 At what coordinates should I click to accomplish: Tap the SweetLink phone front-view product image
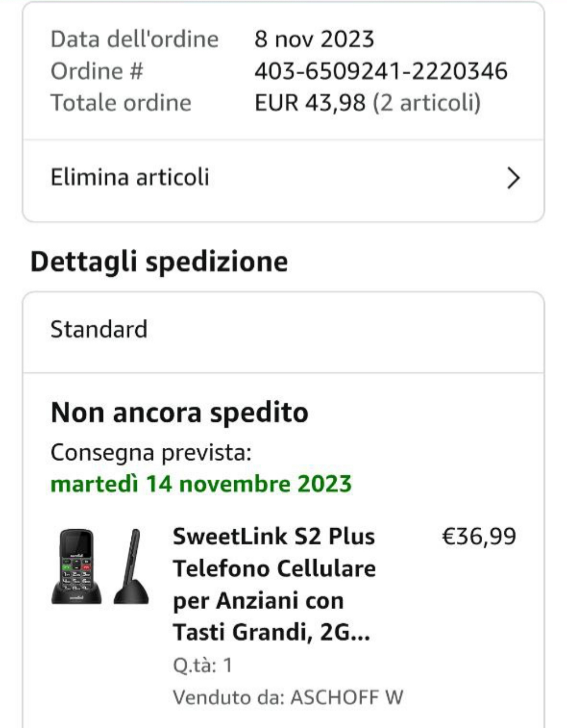(76, 566)
